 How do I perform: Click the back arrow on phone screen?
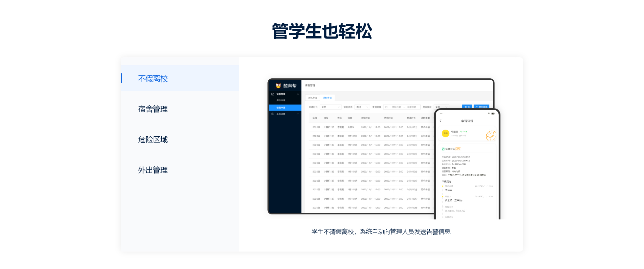tap(440, 121)
